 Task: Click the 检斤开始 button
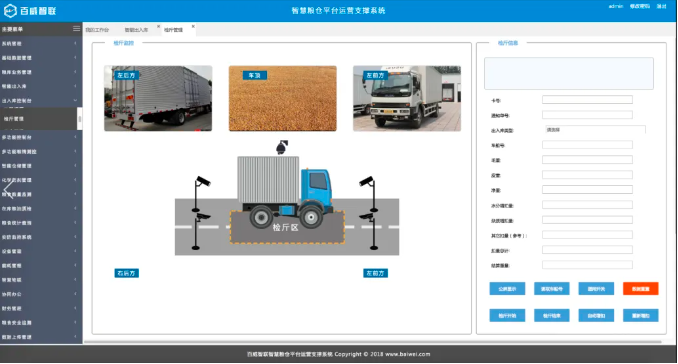507,316
